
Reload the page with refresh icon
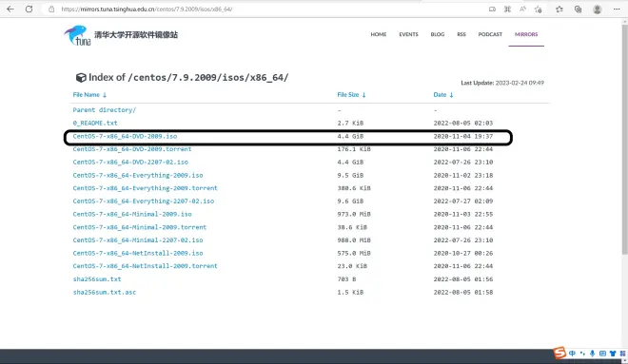pyautogui.click(x=29, y=9)
